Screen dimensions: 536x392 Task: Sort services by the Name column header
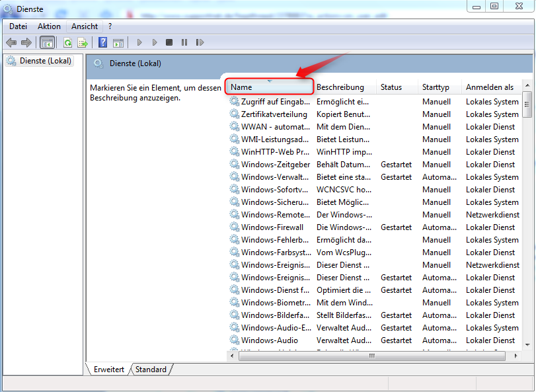[x=268, y=87]
